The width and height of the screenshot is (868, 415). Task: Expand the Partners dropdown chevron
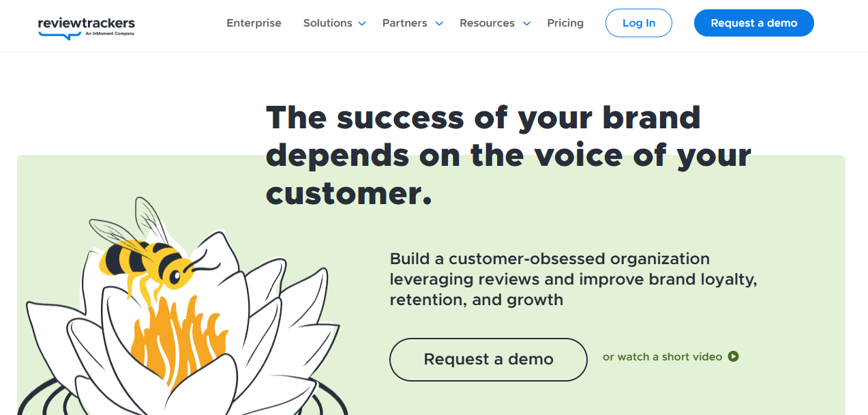point(439,24)
